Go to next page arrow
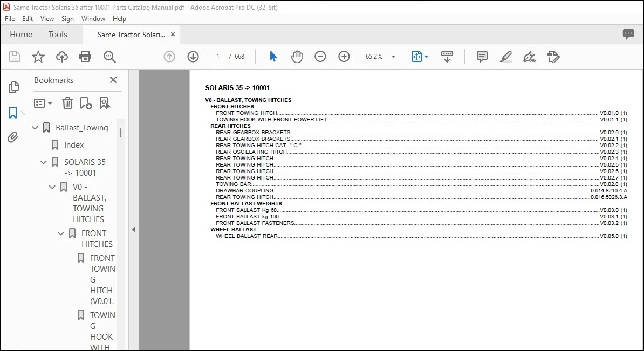The image size is (644, 351). [193, 57]
